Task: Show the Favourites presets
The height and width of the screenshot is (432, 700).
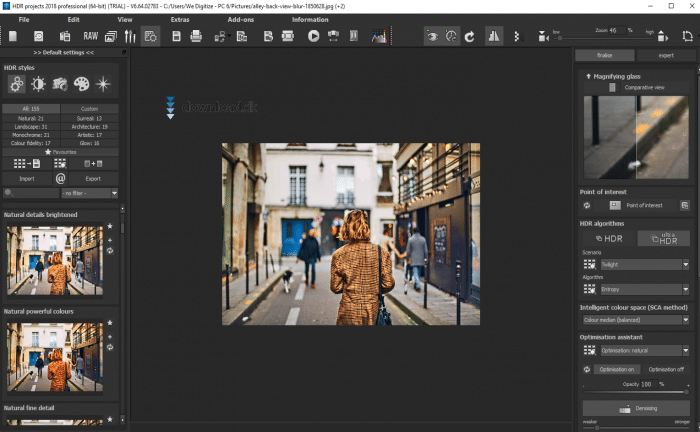Action: click(60, 152)
